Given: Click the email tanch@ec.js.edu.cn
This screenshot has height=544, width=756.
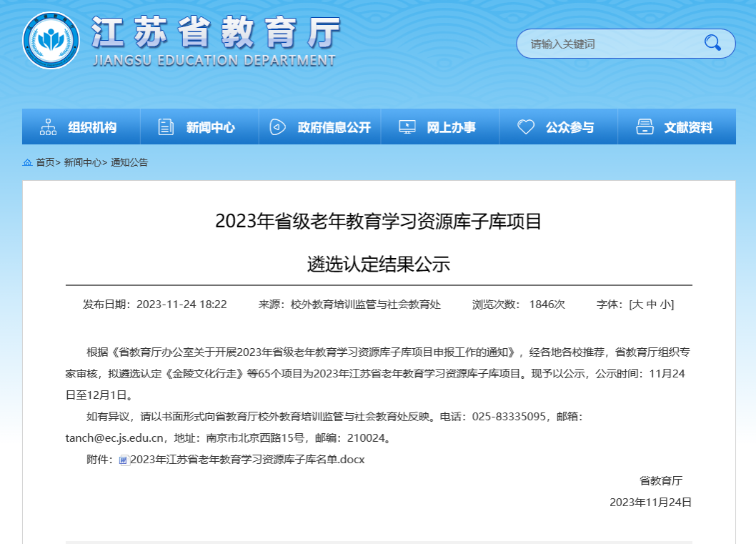Looking at the screenshot, I should [x=114, y=438].
